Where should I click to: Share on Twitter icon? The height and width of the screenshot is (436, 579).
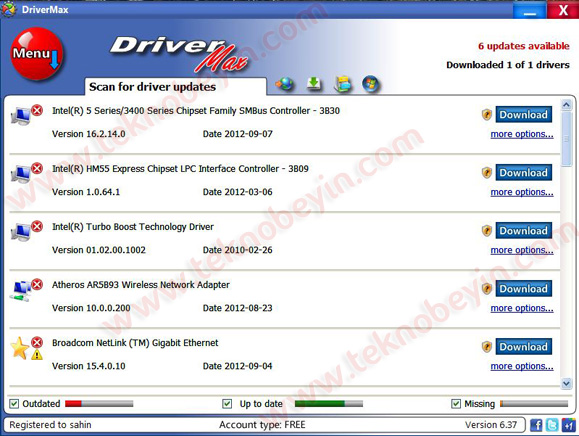pos(552,425)
